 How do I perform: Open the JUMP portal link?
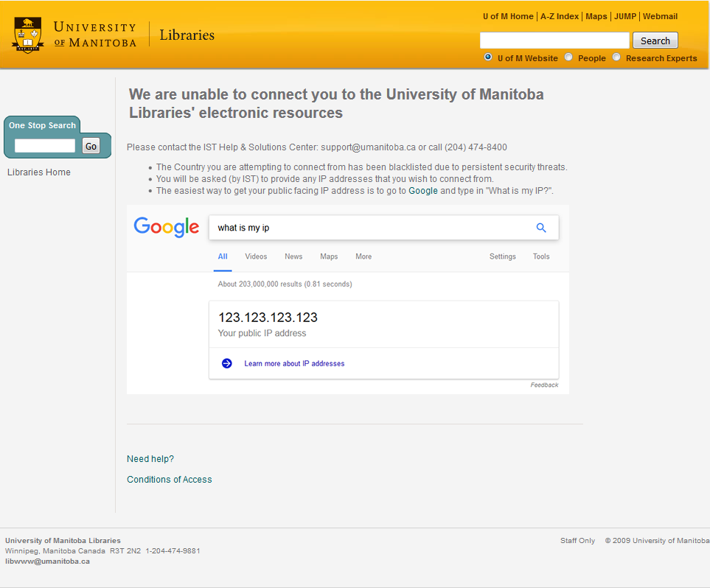pyautogui.click(x=625, y=16)
